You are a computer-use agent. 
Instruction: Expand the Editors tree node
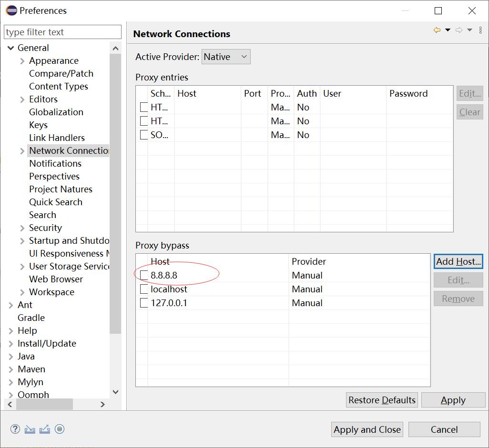[22, 100]
